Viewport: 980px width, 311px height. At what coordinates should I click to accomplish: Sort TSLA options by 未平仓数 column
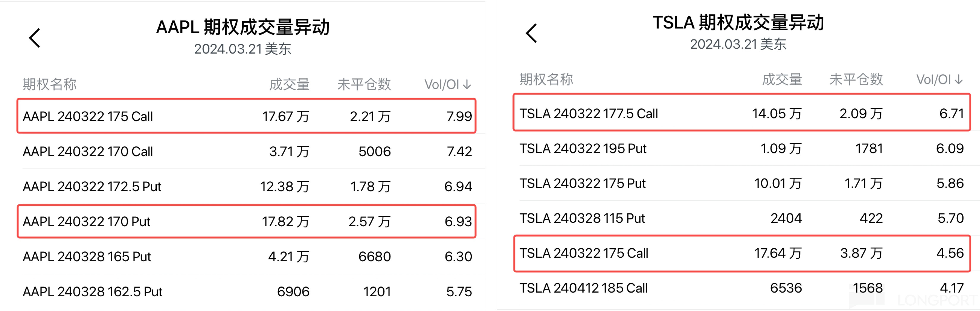pyautogui.click(x=856, y=79)
